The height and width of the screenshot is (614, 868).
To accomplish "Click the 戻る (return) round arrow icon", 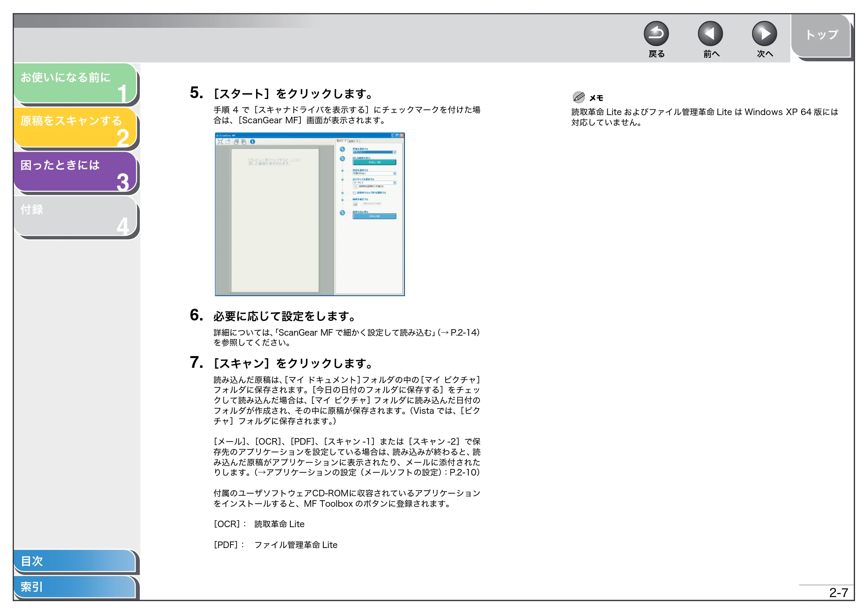I will (656, 34).
